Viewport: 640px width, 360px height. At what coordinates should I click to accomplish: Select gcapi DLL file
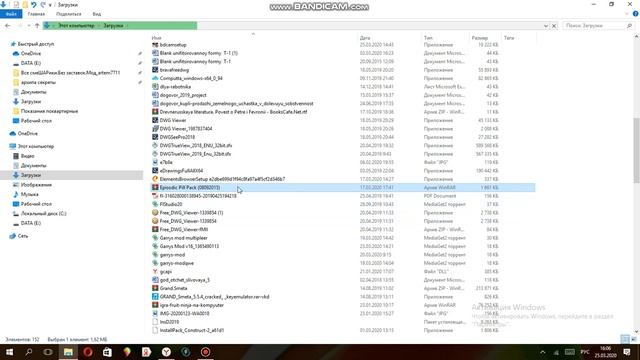coord(165,271)
